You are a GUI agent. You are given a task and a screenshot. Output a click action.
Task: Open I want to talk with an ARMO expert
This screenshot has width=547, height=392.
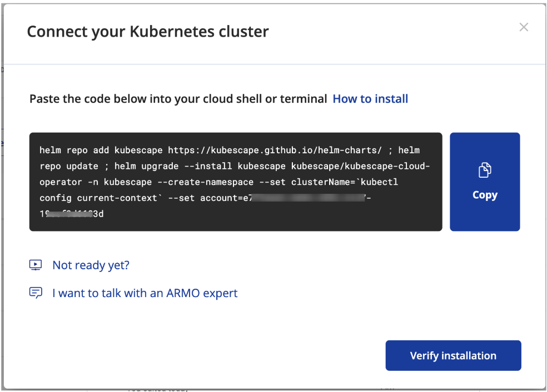pyautogui.click(x=145, y=293)
